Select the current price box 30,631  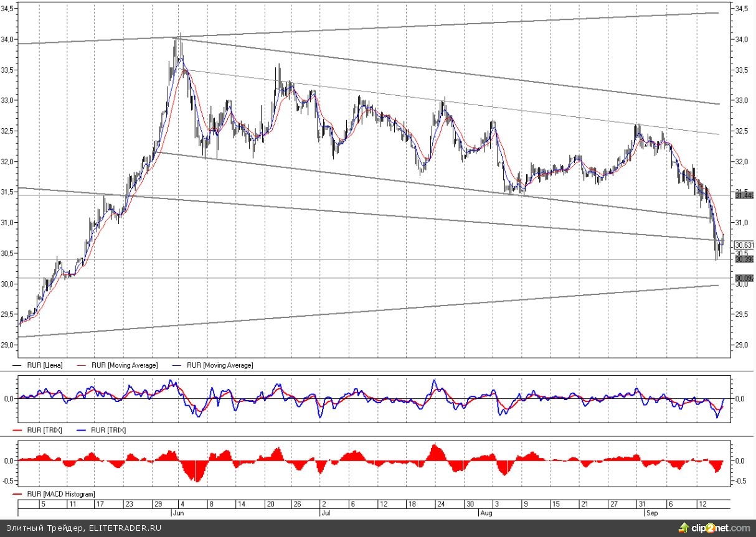pyautogui.click(x=745, y=245)
